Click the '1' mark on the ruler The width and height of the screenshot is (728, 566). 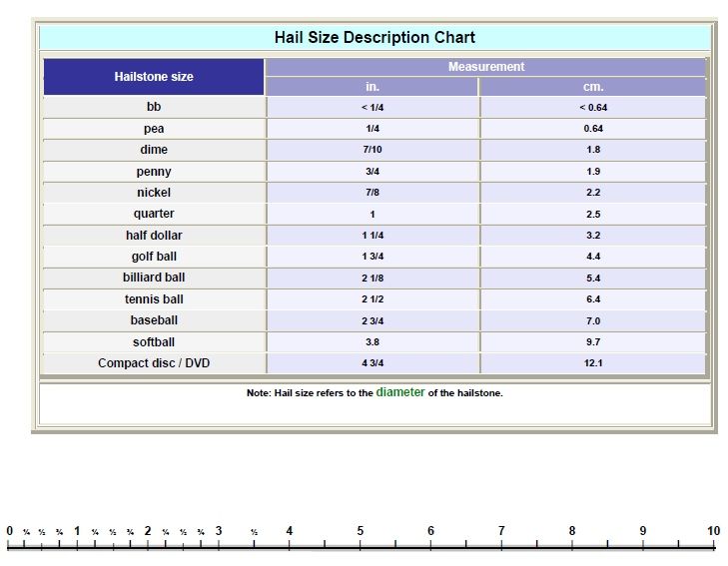[77, 531]
